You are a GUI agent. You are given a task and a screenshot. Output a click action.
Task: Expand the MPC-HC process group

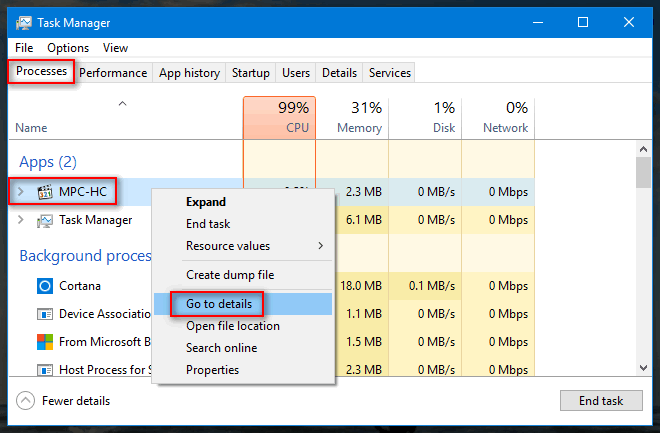(x=20, y=192)
